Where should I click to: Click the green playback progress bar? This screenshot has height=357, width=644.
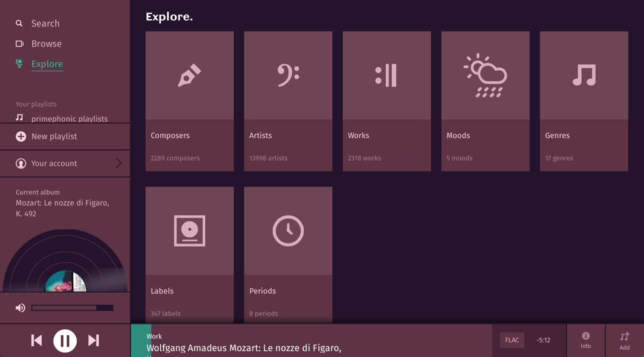pyautogui.click(x=141, y=340)
